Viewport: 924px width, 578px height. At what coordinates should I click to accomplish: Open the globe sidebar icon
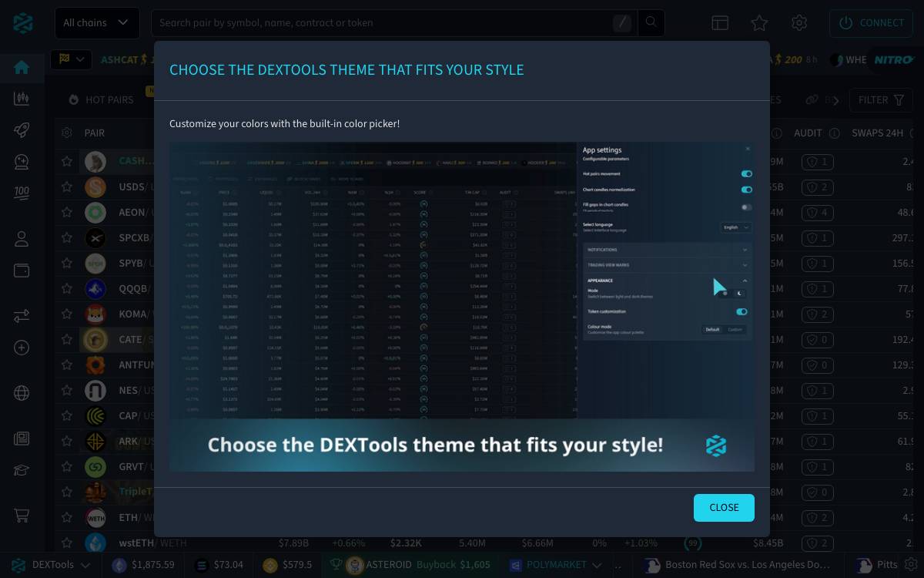pos(22,393)
